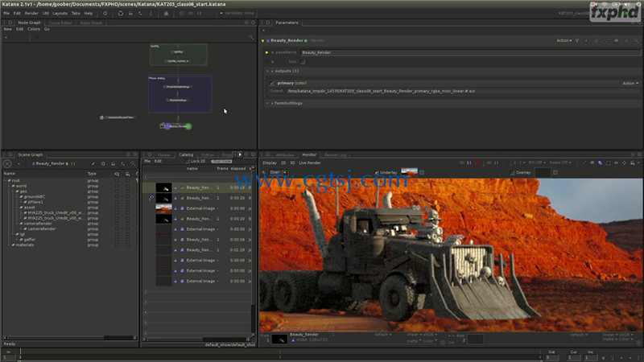
Task: Click the timeline current frame marker
Action: pos(20,354)
